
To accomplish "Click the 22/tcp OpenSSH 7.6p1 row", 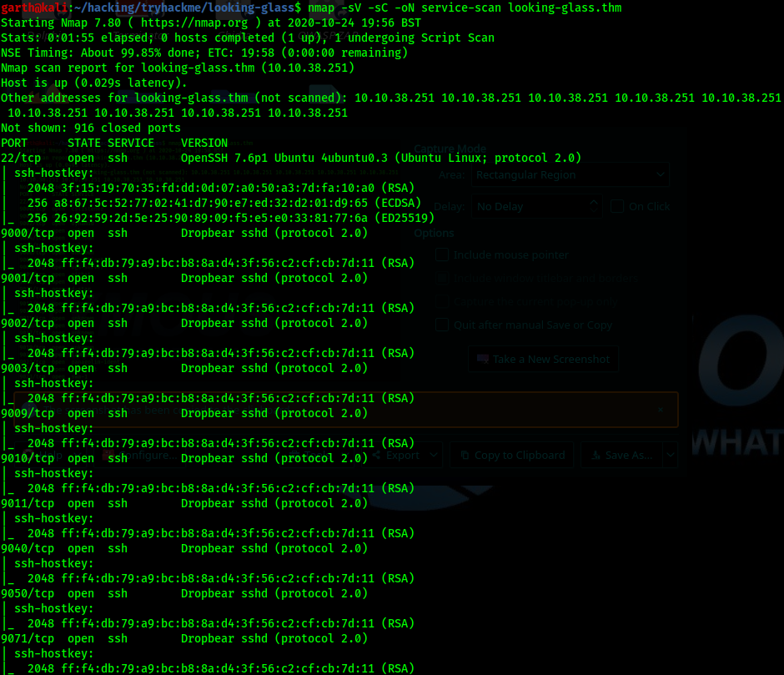I will 291,159.
